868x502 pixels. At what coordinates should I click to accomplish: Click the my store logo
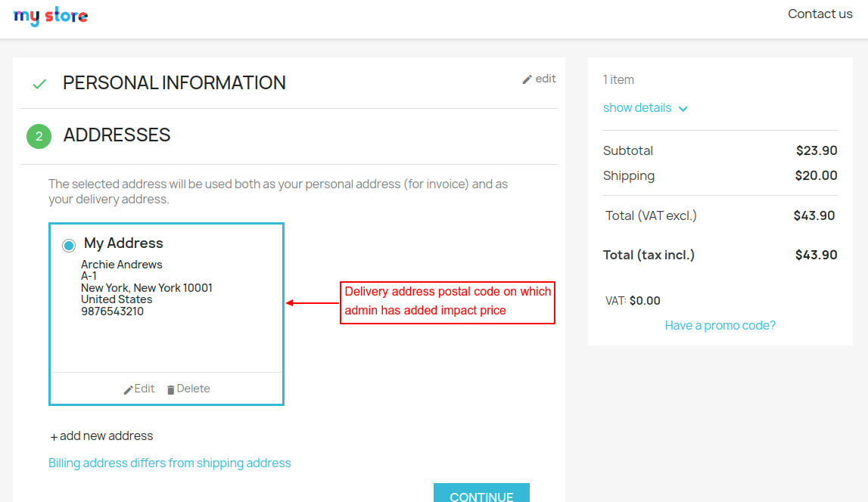click(51, 16)
